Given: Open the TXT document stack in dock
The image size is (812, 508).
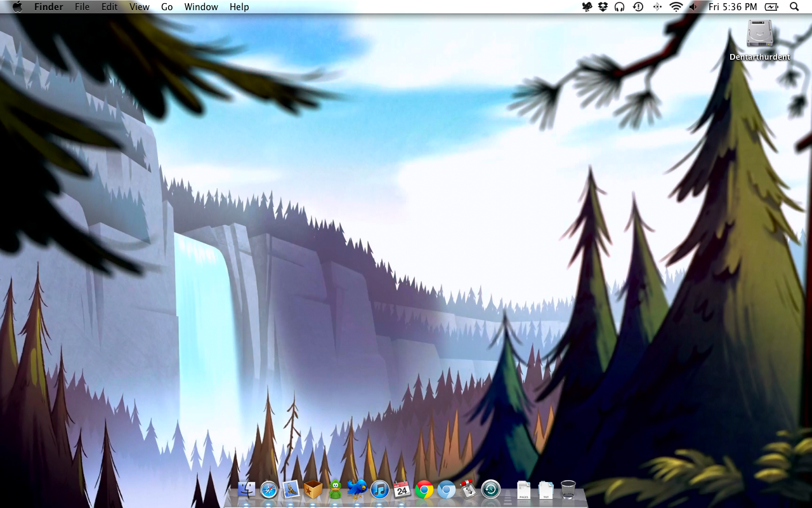Looking at the screenshot, I should pos(546,490).
